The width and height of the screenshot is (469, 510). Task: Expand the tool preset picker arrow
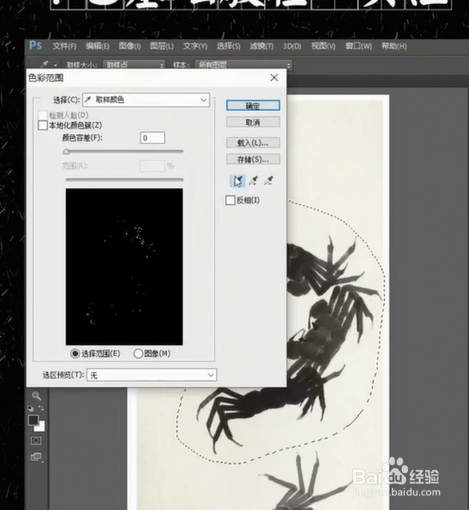click(x=55, y=65)
